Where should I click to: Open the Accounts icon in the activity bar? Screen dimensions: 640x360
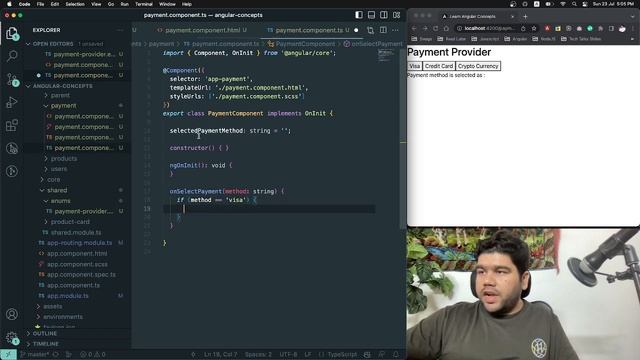[12, 314]
